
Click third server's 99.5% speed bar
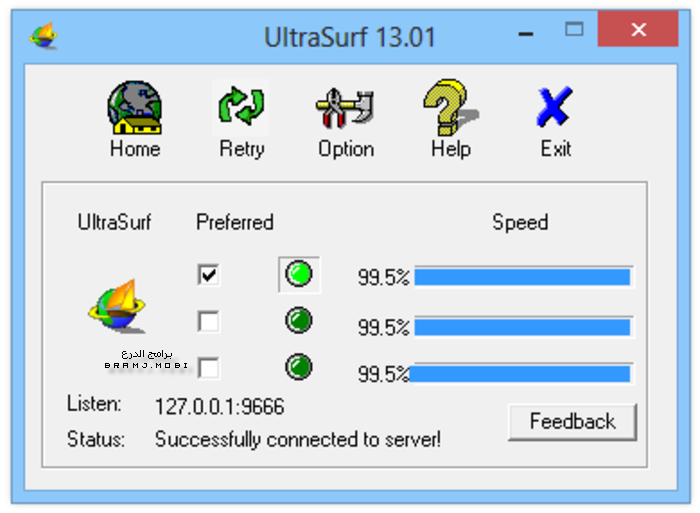pos(521,374)
